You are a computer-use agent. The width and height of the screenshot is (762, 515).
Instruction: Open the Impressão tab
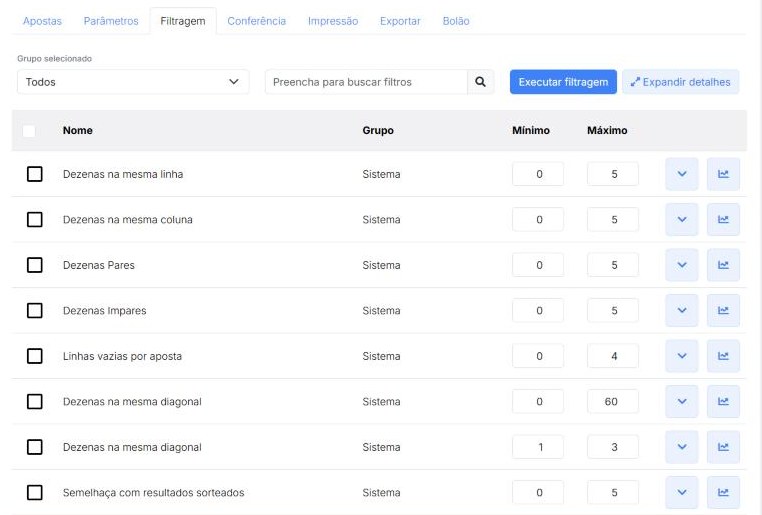pos(333,21)
